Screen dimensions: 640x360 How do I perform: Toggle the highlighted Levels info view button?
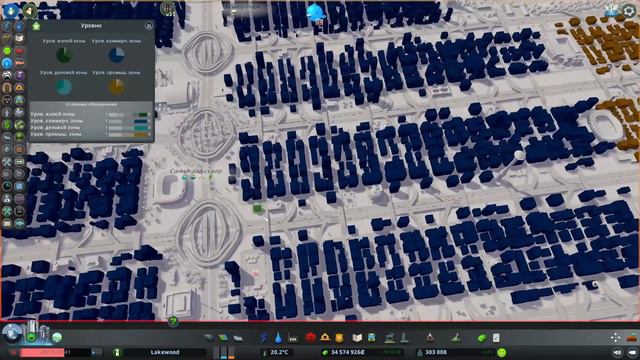7,63
